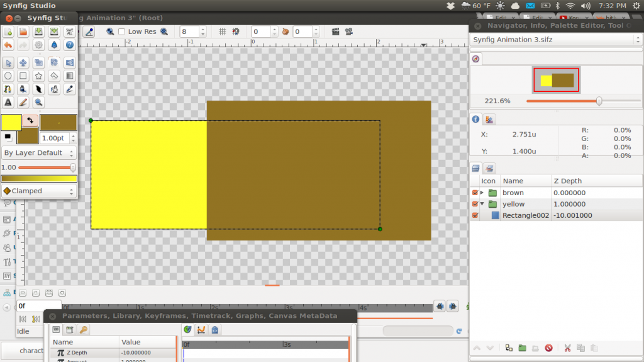Select the Draw (pencil) tool

pos(23,103)
